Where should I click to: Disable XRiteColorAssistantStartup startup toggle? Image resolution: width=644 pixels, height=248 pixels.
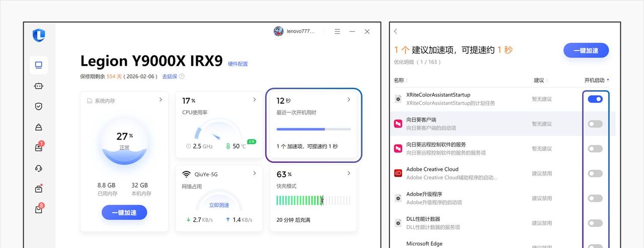[x=595, y=99]
